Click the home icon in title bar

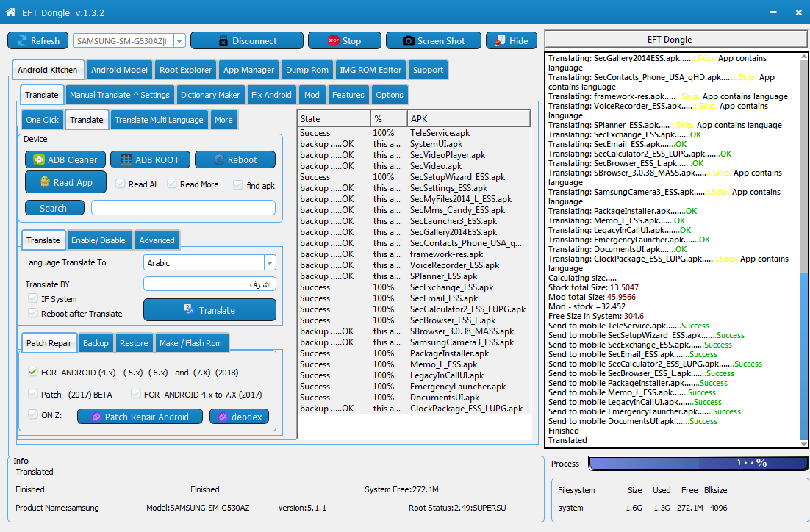point(11,12)
